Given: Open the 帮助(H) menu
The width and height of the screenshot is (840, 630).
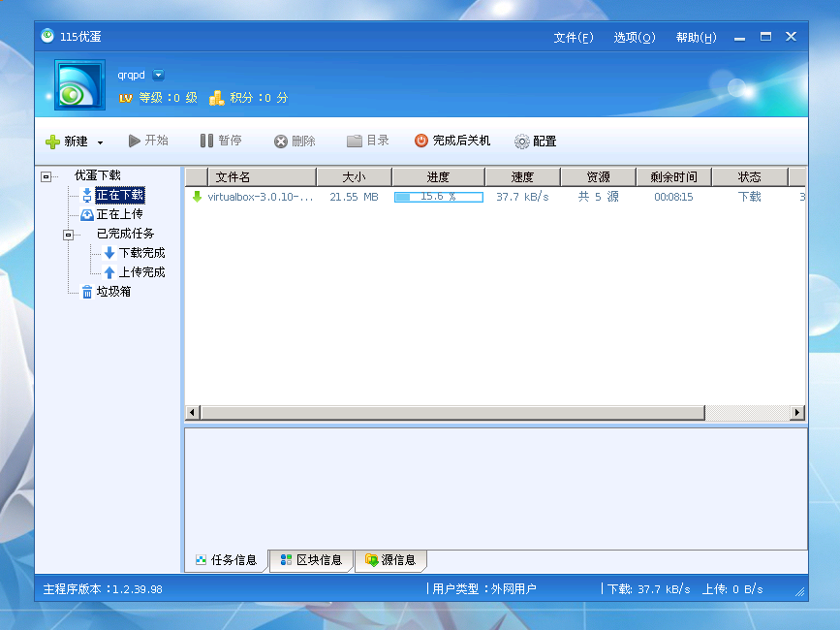Looking at the screenshot, I should (697, 38).
